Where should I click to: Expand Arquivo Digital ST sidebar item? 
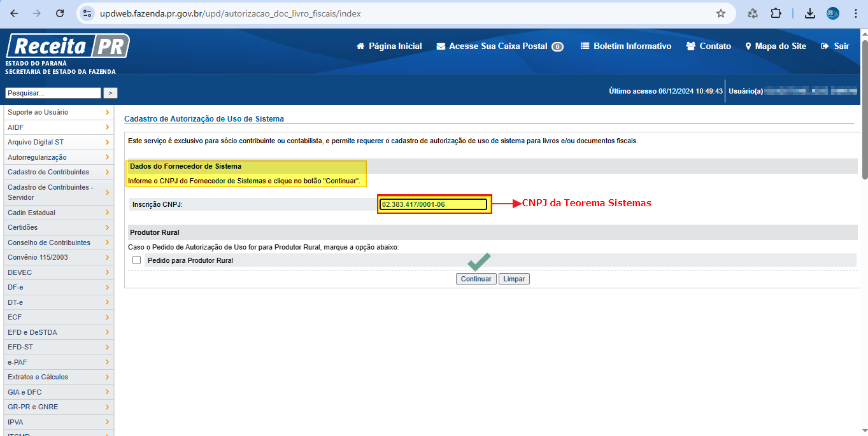[59, 142]
